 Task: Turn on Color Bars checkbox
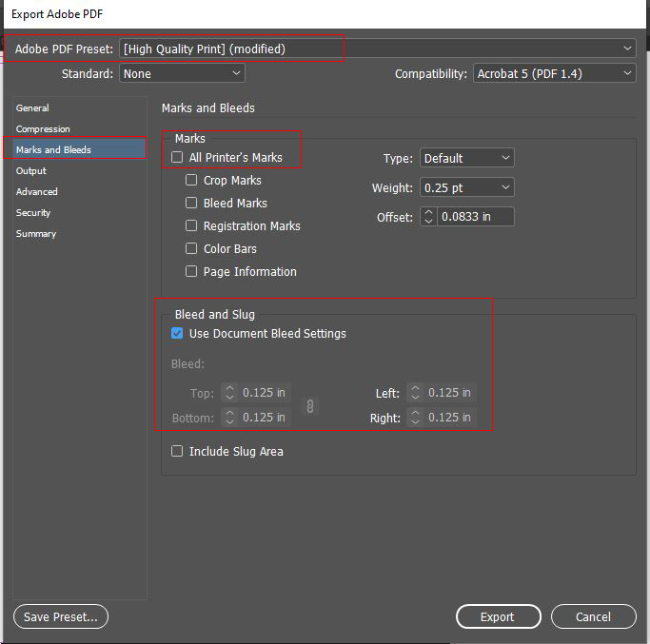(x=191, y=248)
